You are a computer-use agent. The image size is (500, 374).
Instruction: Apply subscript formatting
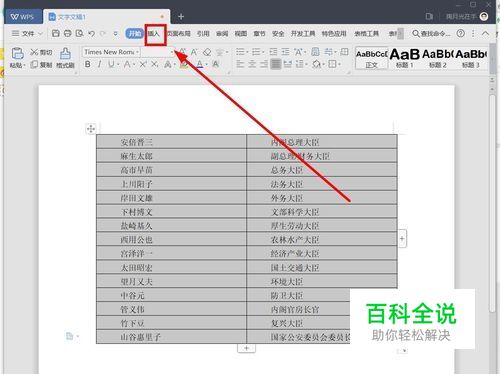154,64
